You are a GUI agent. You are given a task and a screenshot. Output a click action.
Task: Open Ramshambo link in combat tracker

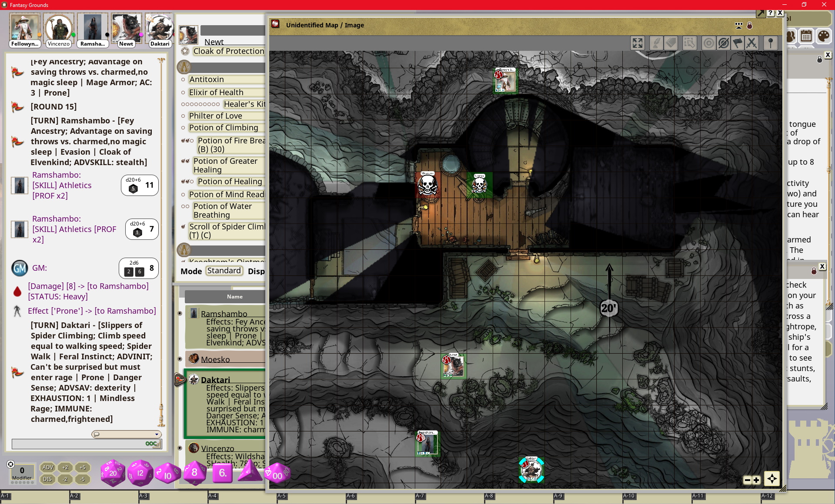coord(224,314)
